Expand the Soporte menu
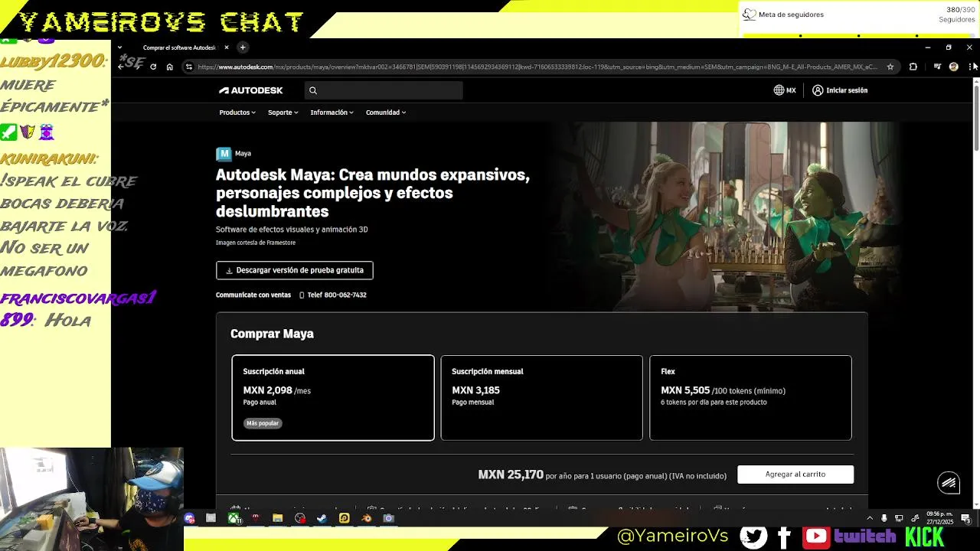The height and width of the screenshot is (551, 980). pyautogui.click(x=283, y=112)
